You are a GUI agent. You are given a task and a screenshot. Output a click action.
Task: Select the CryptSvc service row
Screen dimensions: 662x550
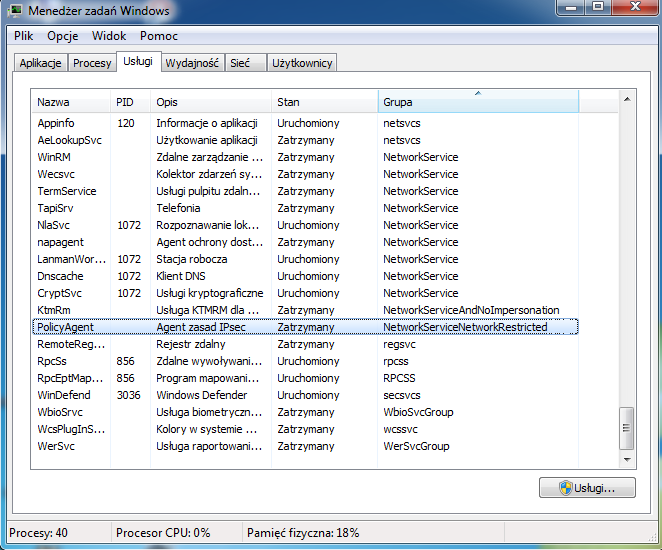[305, 293]
